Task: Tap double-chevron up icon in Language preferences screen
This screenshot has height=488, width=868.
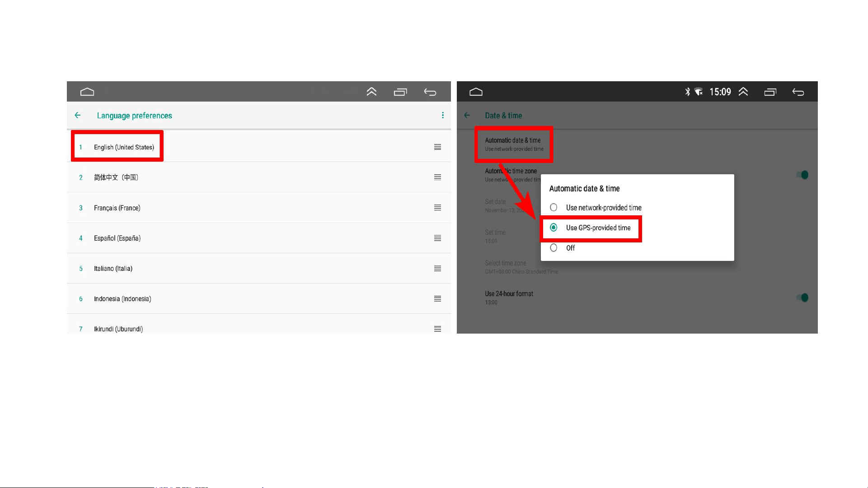Action: [x=371, y=92]
